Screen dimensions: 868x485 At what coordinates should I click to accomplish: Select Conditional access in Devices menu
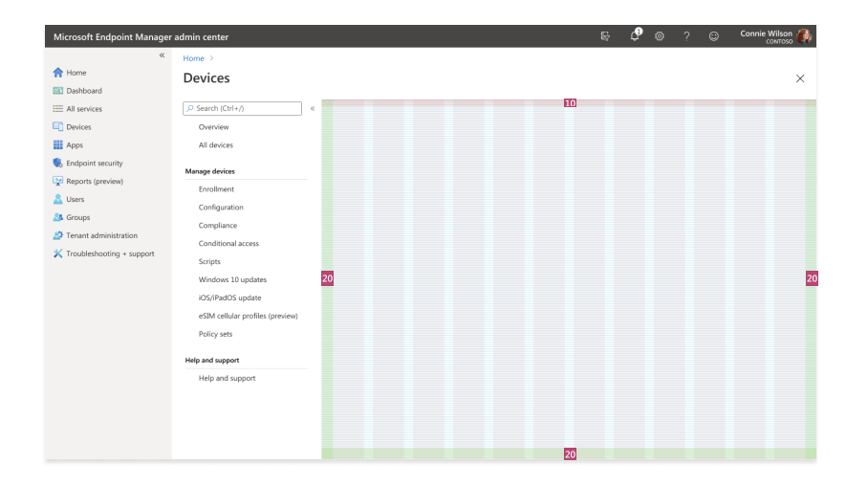pyautogui.click(x=228, y=244)
